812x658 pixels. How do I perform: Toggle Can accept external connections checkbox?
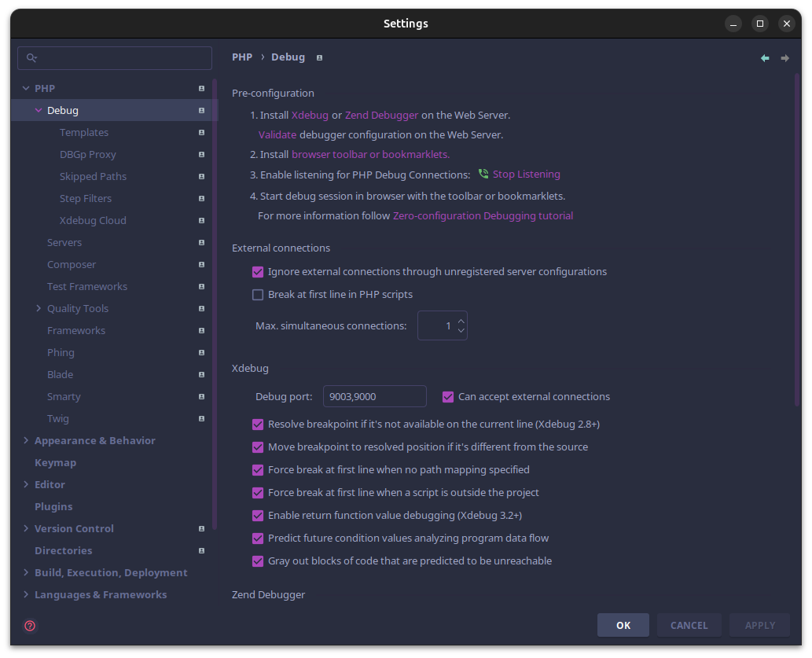[448, 397]
